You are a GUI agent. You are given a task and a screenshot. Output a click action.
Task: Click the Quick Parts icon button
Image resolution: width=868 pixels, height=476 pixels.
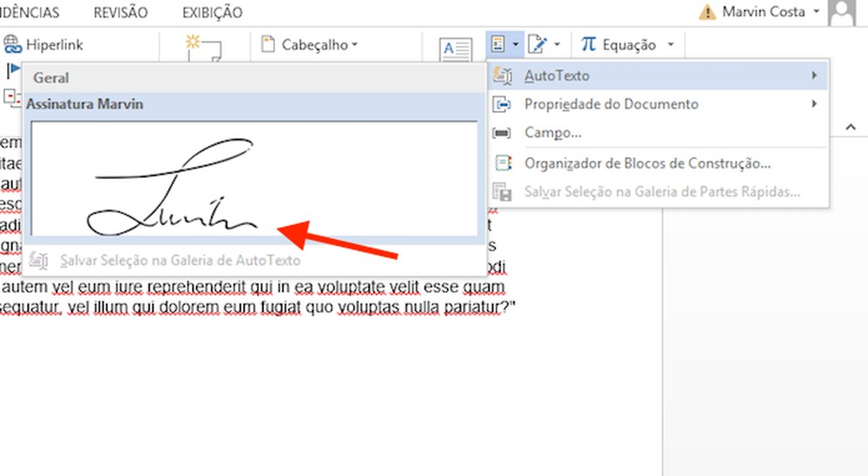498,44
